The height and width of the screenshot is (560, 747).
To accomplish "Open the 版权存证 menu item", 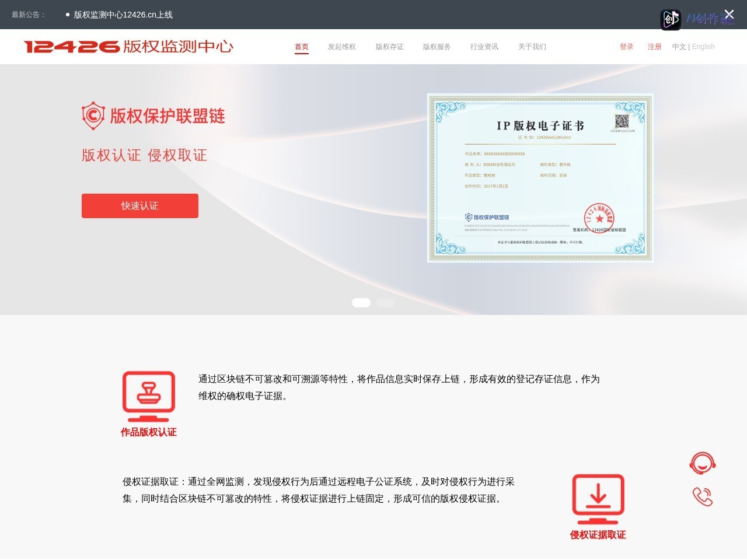I will click(x=390, y=47).
